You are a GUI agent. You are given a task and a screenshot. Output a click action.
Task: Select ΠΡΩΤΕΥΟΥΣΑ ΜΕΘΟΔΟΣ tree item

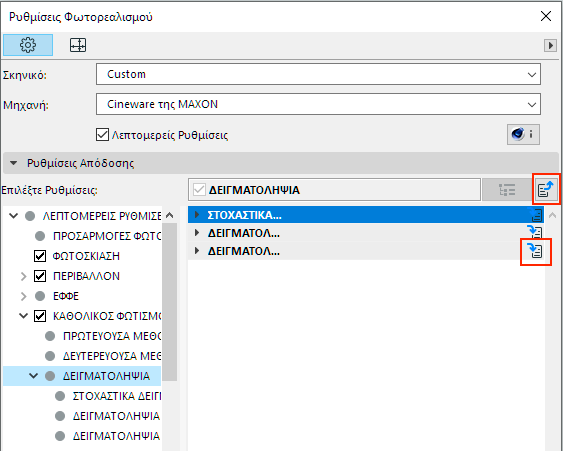click(x=112, y=336)
